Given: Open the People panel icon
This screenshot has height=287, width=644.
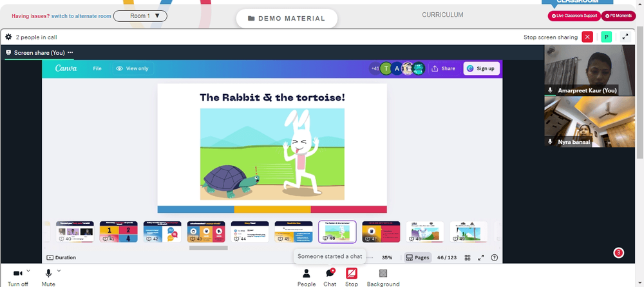Looking at the screenshot, I should 307,273.
